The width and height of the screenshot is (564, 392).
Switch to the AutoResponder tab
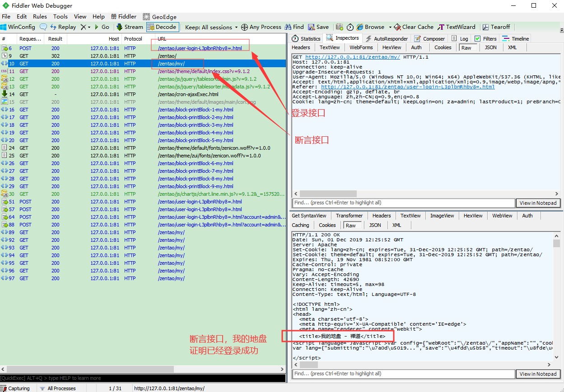(x=387, y=39)
